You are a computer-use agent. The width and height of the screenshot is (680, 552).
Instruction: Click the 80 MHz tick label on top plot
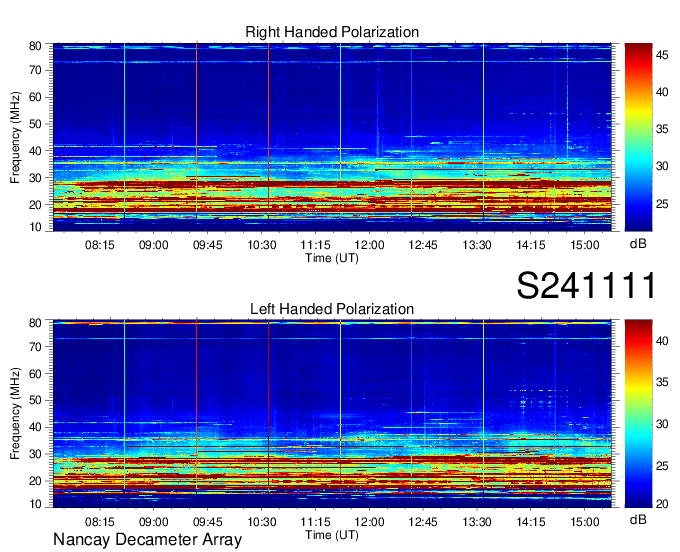click(35, 46)
